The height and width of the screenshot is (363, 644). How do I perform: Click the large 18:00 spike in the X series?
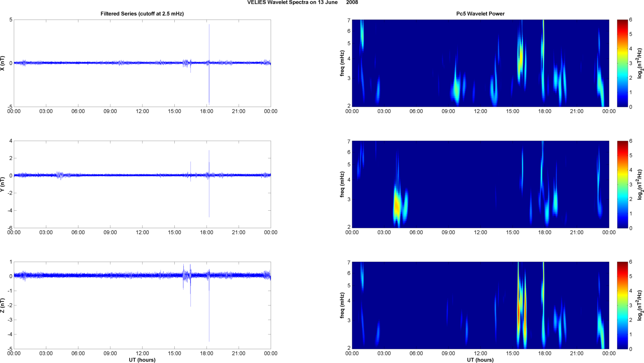point(209,64)
